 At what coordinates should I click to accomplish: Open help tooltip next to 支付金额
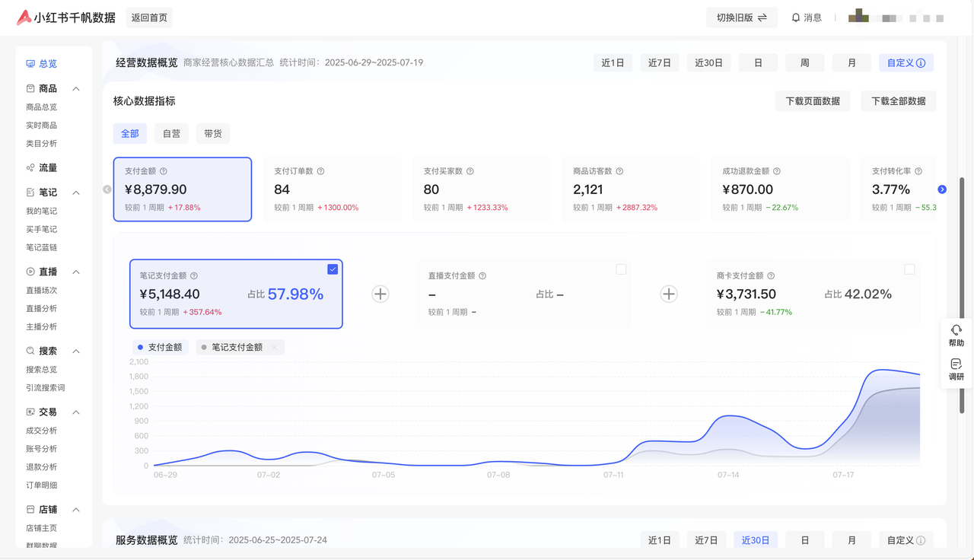pos(164,172)
